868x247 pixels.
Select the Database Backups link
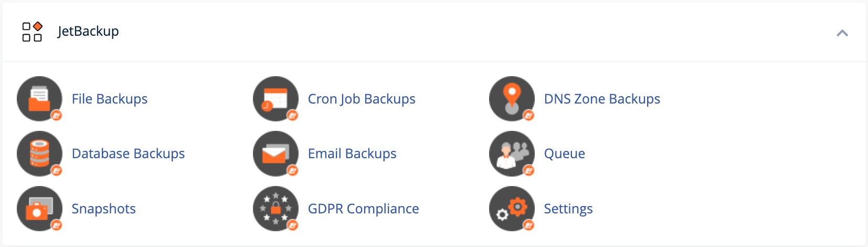128,153
